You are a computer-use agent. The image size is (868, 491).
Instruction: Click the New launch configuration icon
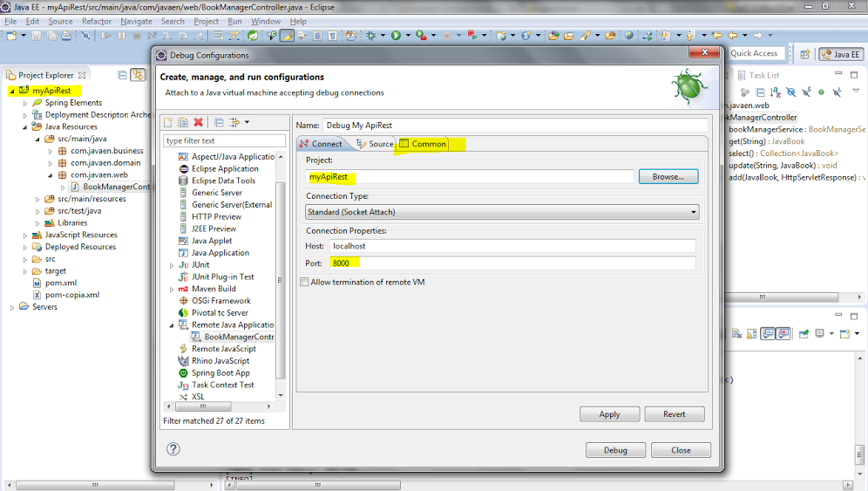[168, 122]
